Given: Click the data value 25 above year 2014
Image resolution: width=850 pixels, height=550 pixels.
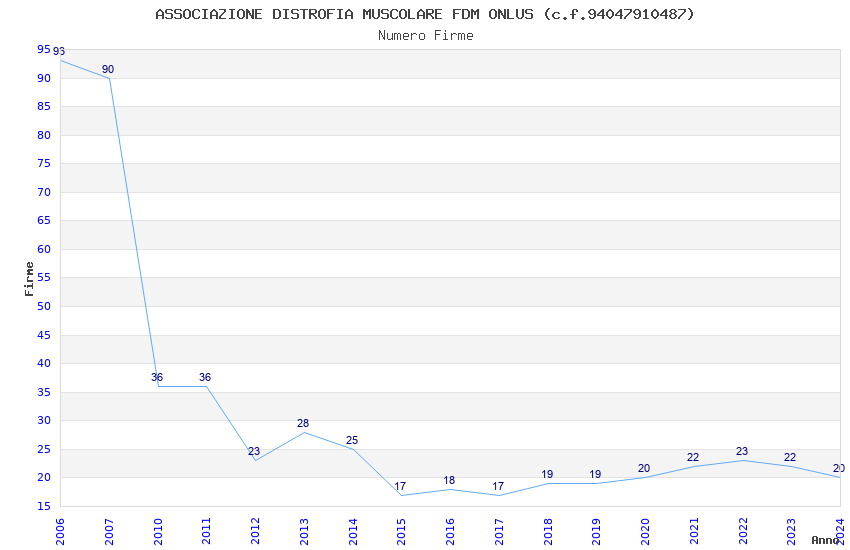Looking at the screenshot, I should pyautogui.click(x=352, y=440).
